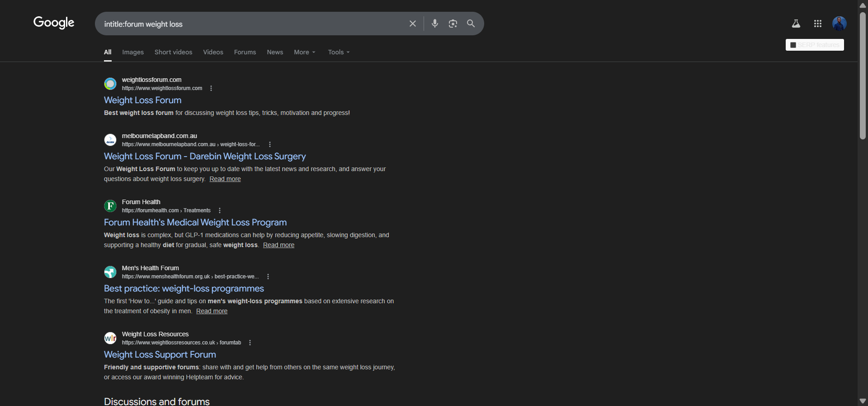The image size is (868, 406).
Task: Open Google account profile avatar
Action: point(840,24)
